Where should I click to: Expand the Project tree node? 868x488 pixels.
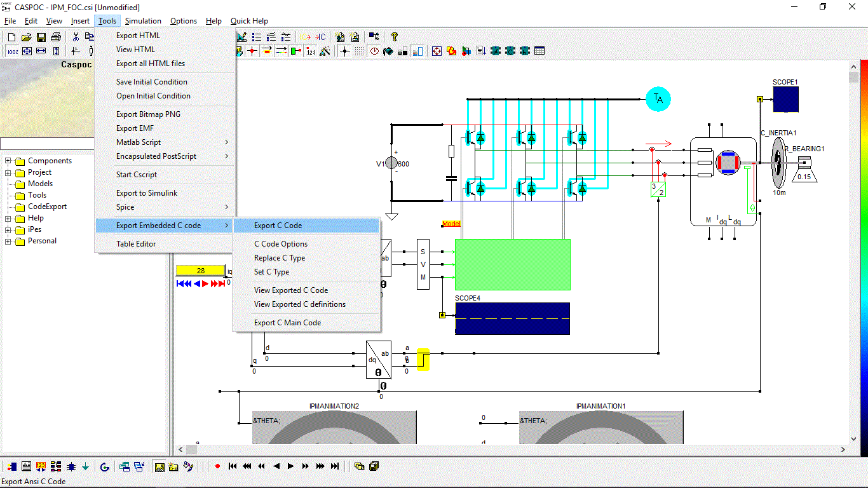tap(8, 172)
